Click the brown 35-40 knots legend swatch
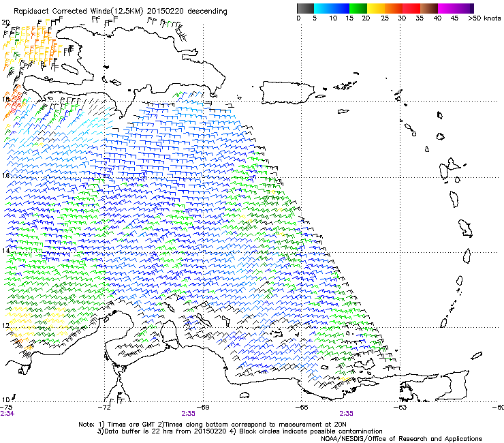The height and width of the screenshot is (443, 504). 429,8
